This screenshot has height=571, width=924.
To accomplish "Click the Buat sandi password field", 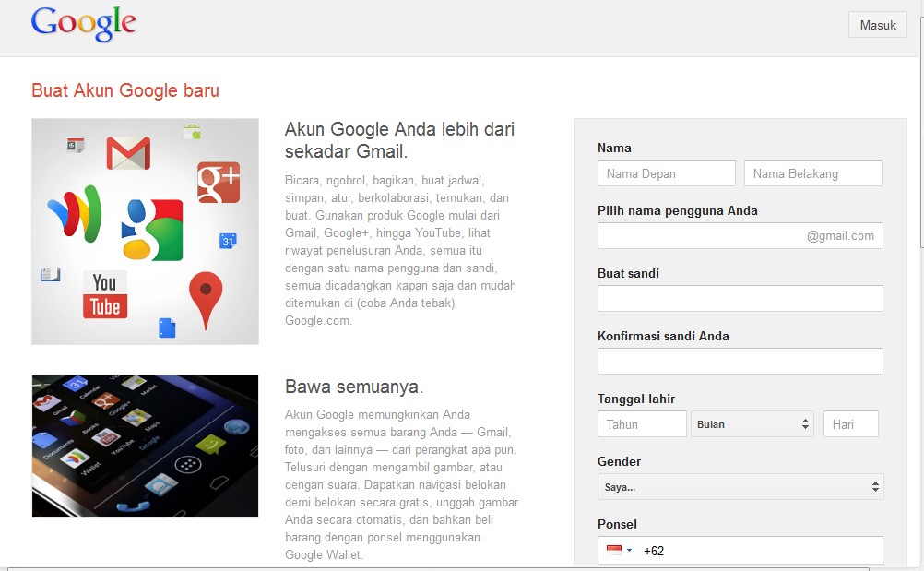I will [739, 298].
